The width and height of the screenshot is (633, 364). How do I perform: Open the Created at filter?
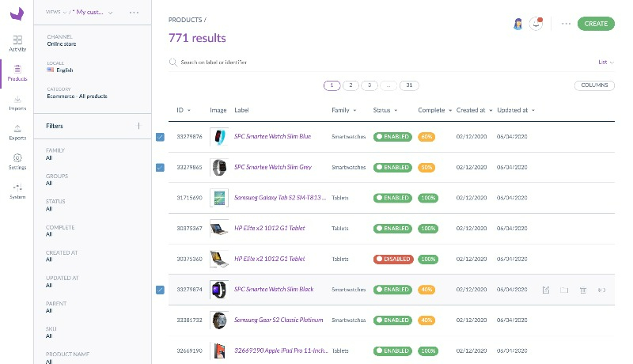pyautogui.click(x=62, y=256)
